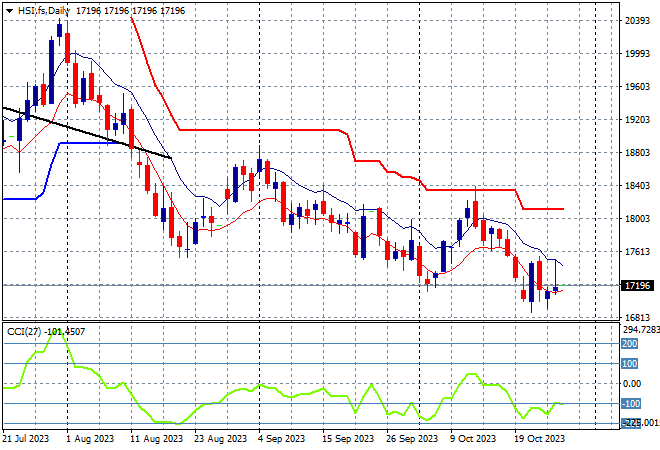
Task: Select the HSI.fs,Daily chart title text
Action: click(x=44, y=11)
